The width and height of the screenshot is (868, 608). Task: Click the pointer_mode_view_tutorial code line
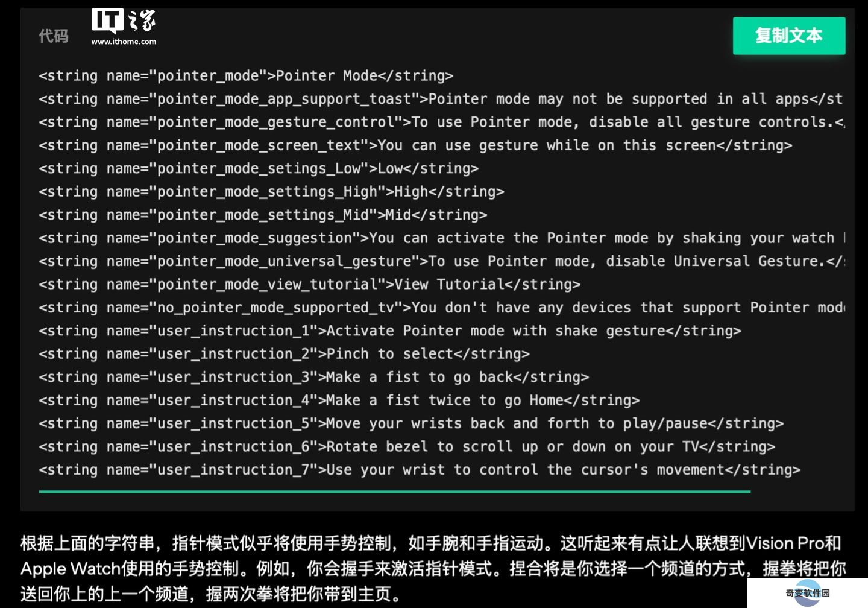[309, 285]
